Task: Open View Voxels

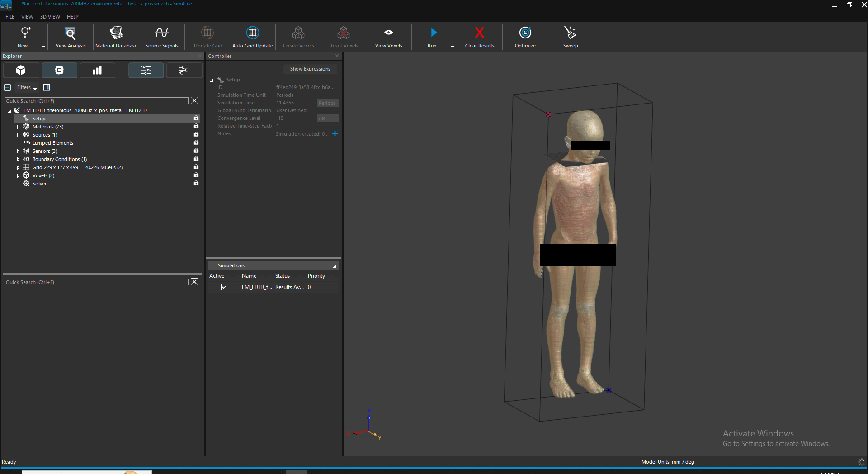Action: (x=388, y=37)
